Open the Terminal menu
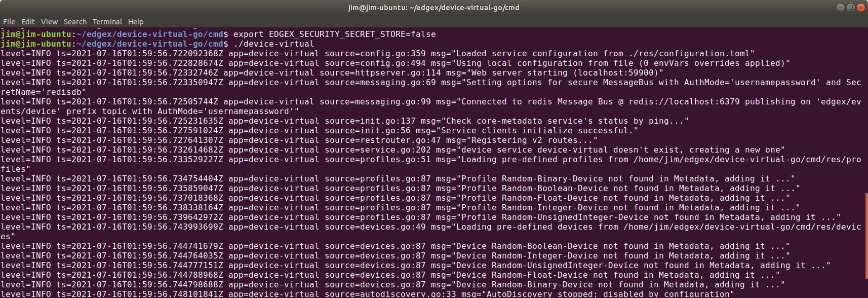The image size is (868, 298). coord(107,22)
